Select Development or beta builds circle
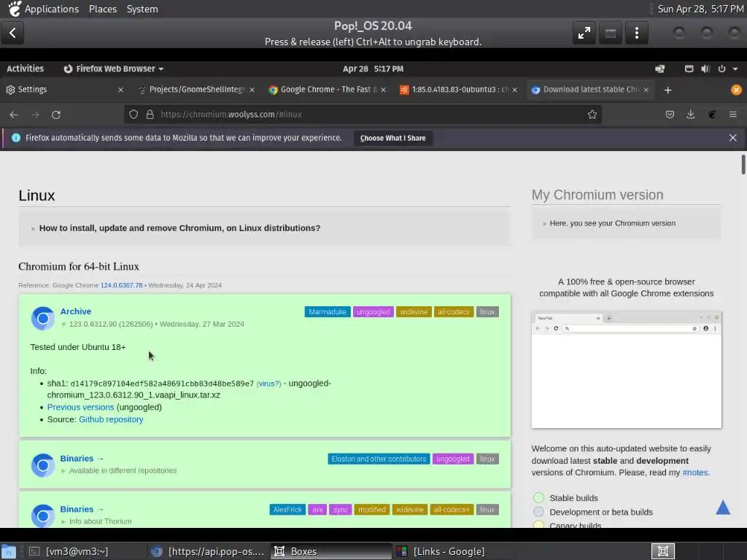The image size is (747, 560). (x=538, y=512)
